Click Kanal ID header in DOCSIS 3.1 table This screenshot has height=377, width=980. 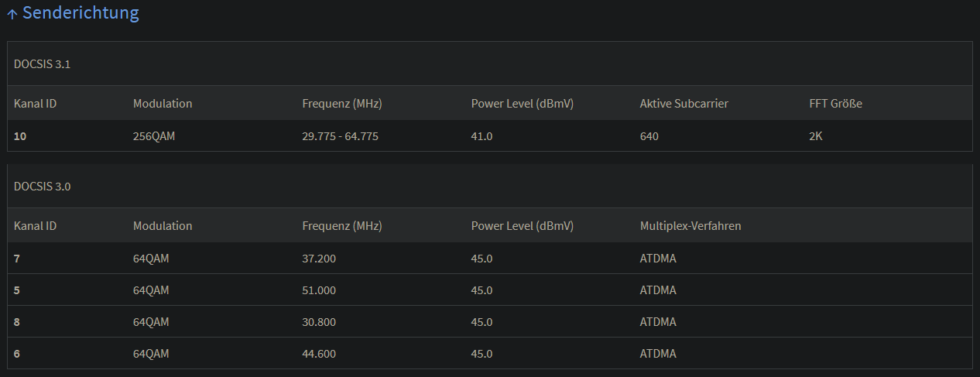35,104
